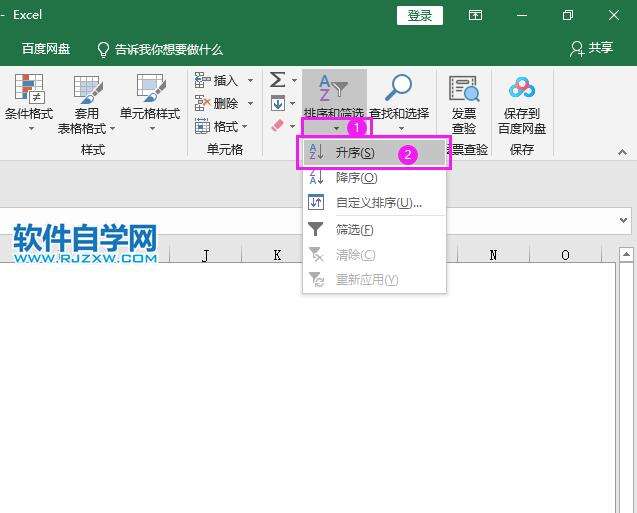
Task: Collapse the ribbon with the chevron
Action: tap(622, 152)
